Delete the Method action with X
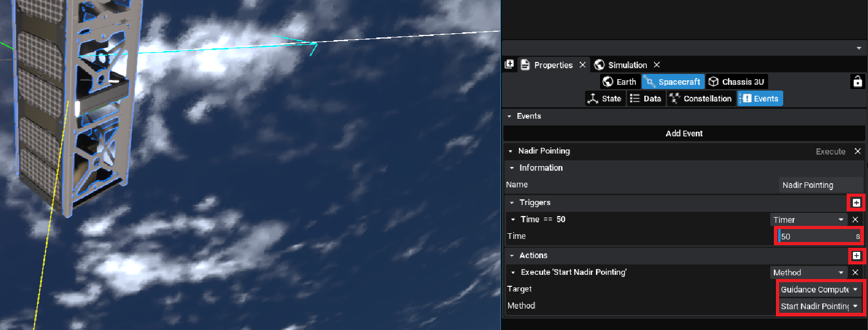868x330 pixels. point(855,272)
